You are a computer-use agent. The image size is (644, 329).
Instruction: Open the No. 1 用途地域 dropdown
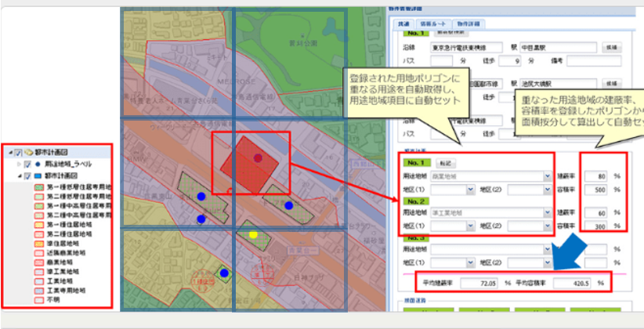(547, 177)
